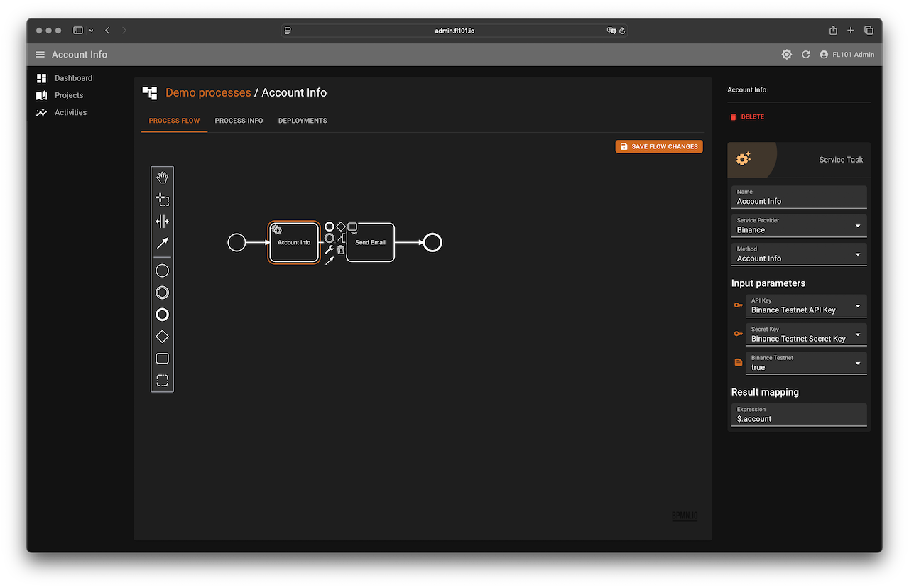909x588 pixels.
Task: Click the Expression input field
Action: (798, 419)
